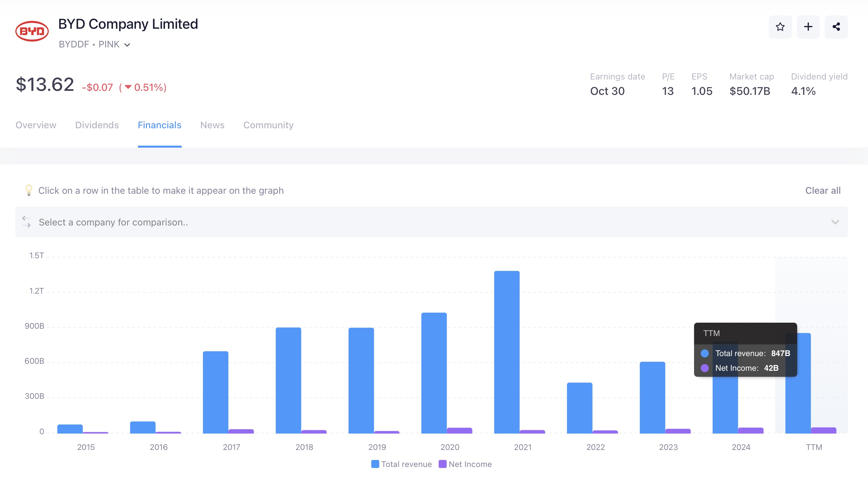The image size is (868, 481).
Task: Click the lightbulb hint icon
Action: coord(29,190)
